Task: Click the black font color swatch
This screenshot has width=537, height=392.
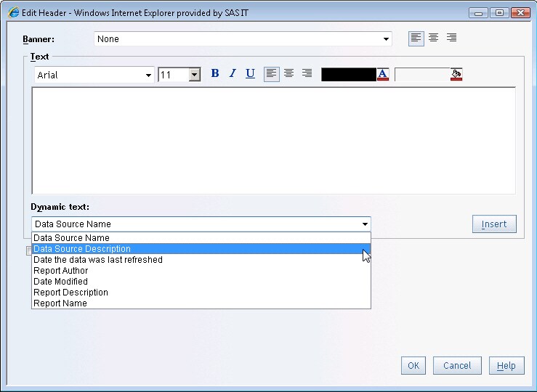Action: click(x=348, y=74)
